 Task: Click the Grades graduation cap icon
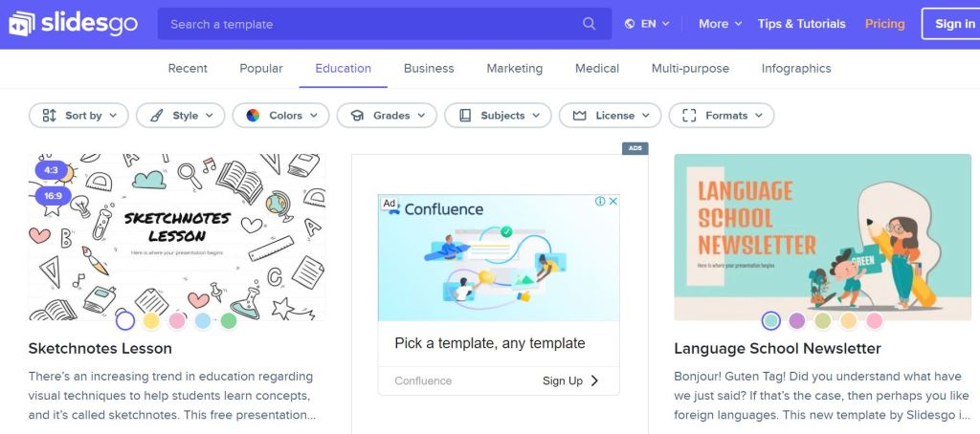357,116
